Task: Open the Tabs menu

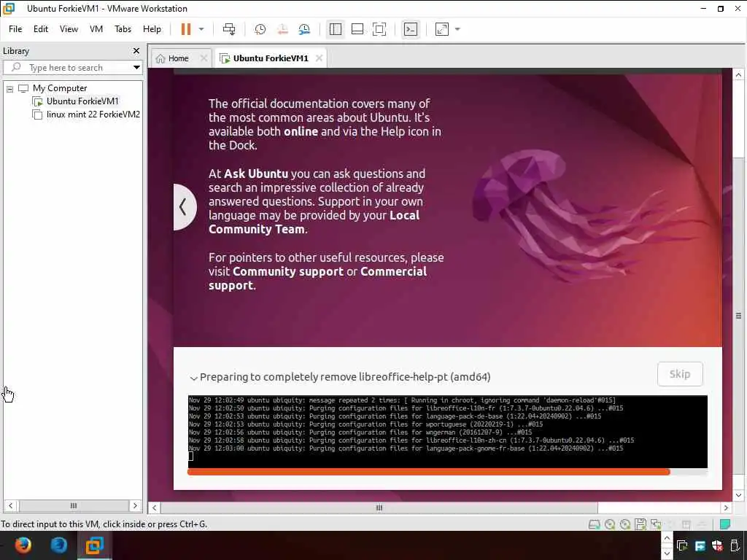Action: [123, 29]
